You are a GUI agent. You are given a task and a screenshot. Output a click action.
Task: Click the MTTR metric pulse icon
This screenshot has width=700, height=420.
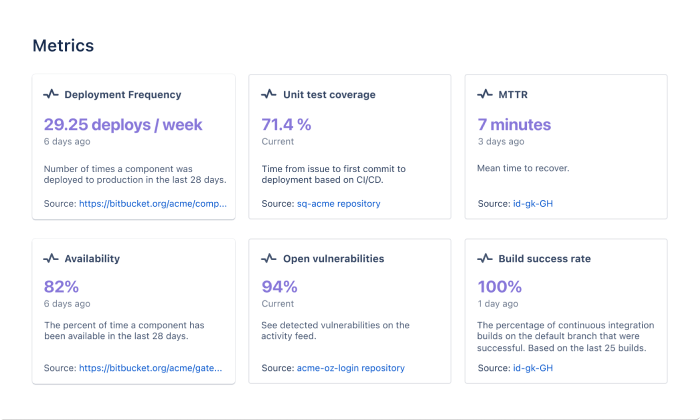pos(485,95)
